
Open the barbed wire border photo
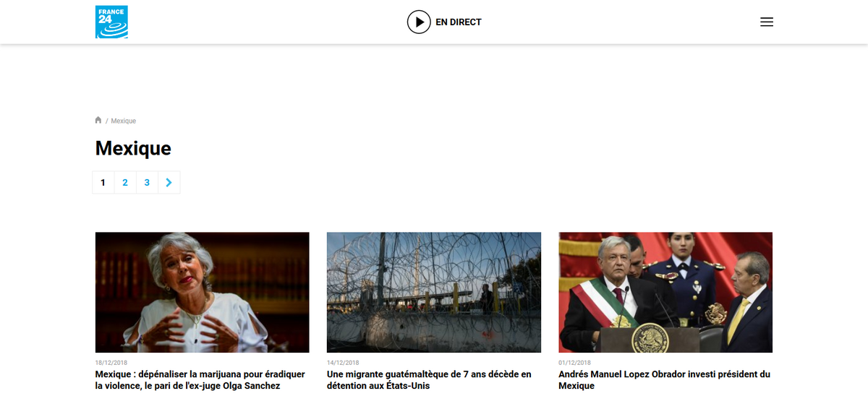tap(434, 292)
